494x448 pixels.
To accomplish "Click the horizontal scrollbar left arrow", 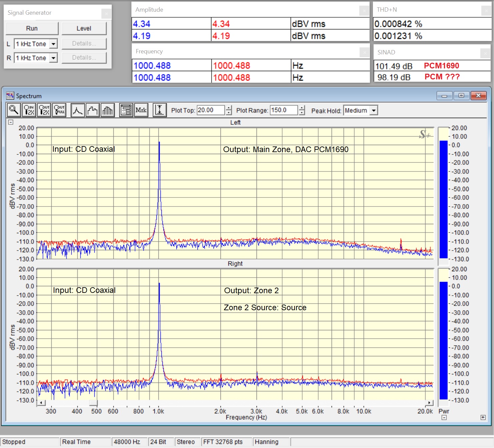I will point(41,403).
